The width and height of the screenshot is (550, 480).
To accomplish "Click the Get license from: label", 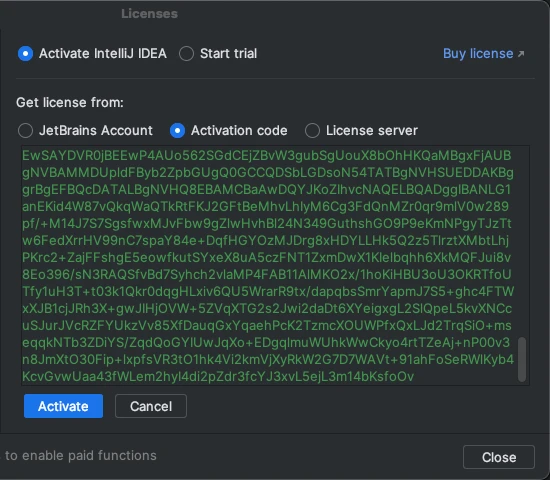I will [x=70, y=102].
